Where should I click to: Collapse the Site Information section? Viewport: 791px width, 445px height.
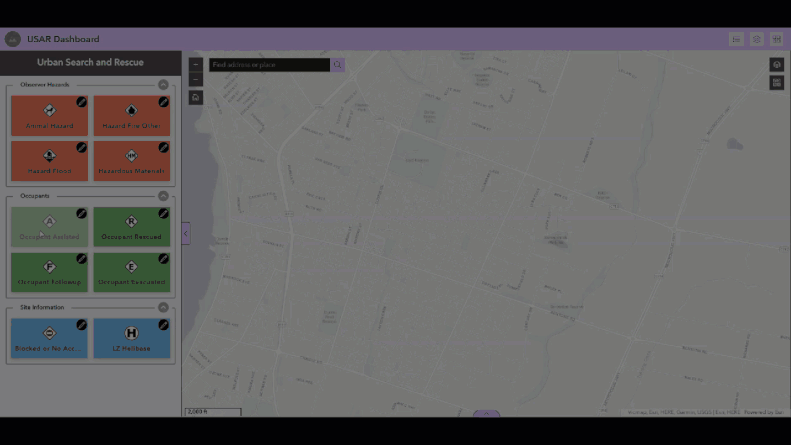point(163,307)
